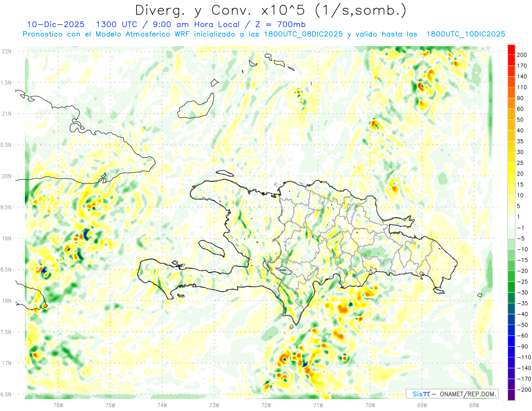Click the '76W' longitude label
The image size is (532, 411).
coord(58,404)
